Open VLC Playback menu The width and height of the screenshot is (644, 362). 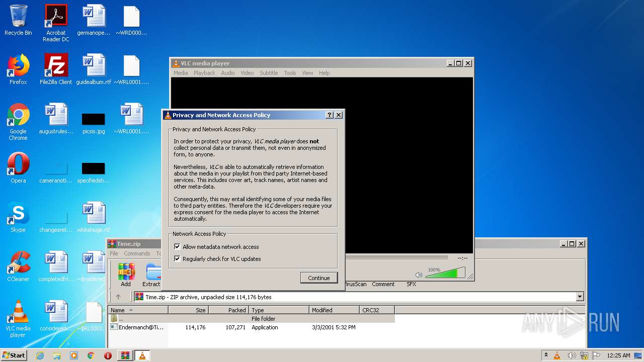(204, 73)
